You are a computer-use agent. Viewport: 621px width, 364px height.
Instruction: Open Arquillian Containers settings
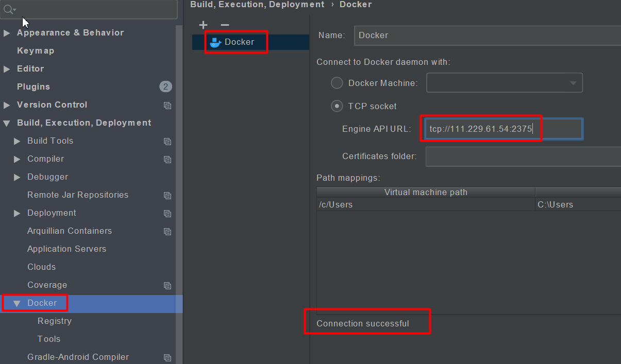pos(70,231)
